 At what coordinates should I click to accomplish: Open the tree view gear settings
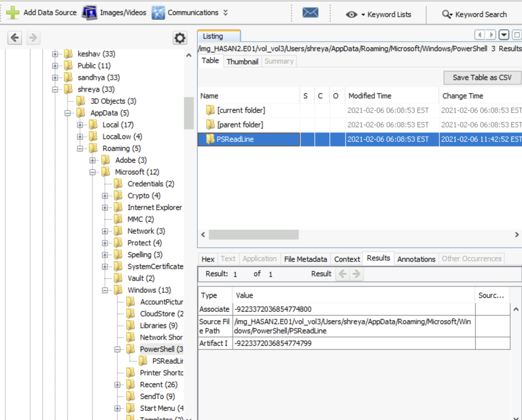click(x=180, y=38)
